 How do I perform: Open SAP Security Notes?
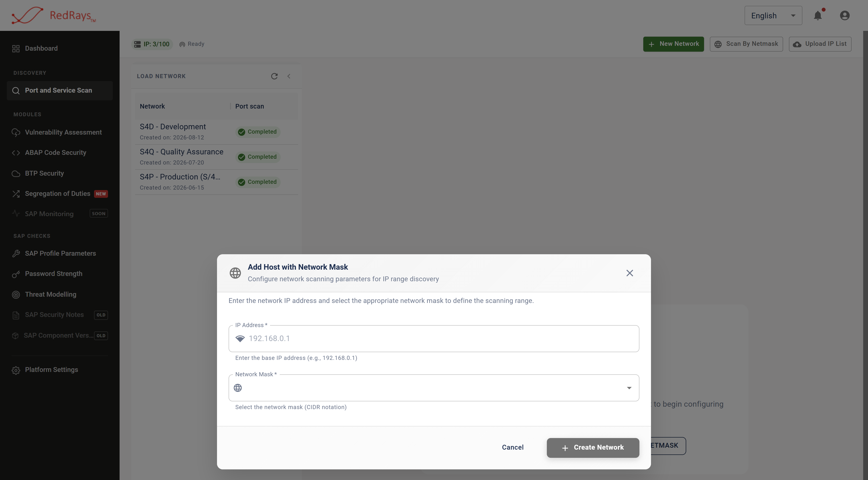(60, 315)
